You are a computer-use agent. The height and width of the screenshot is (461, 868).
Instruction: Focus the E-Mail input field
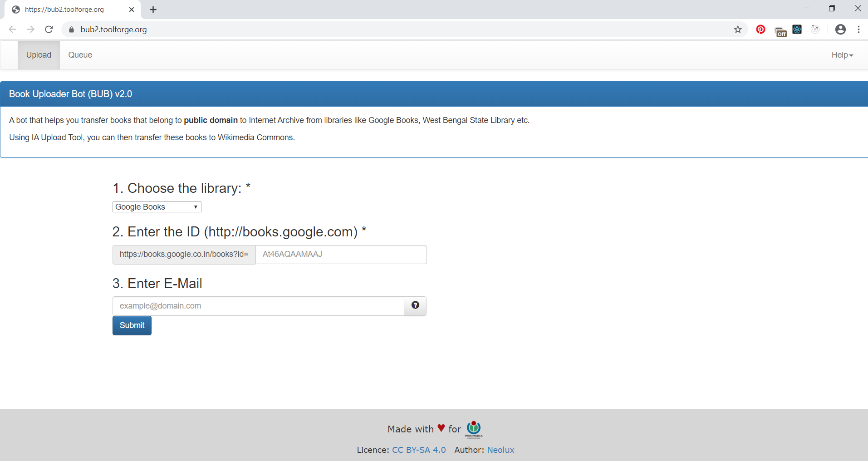tap(258, 306)
